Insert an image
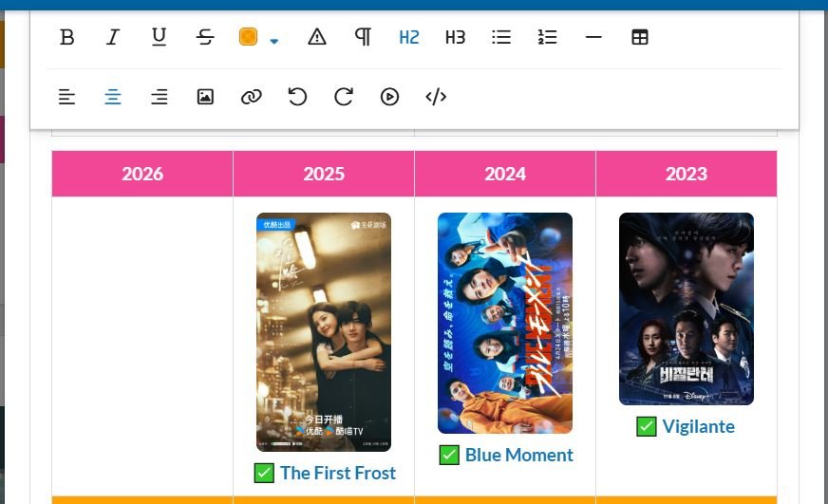 coord(205,97)
